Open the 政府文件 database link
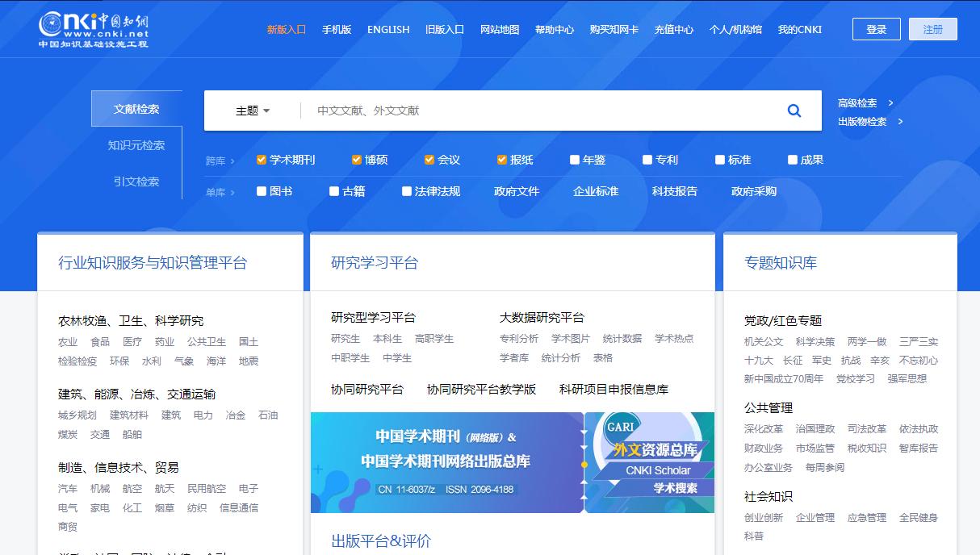This screenshot has width=980, height=555. (517, 191)
